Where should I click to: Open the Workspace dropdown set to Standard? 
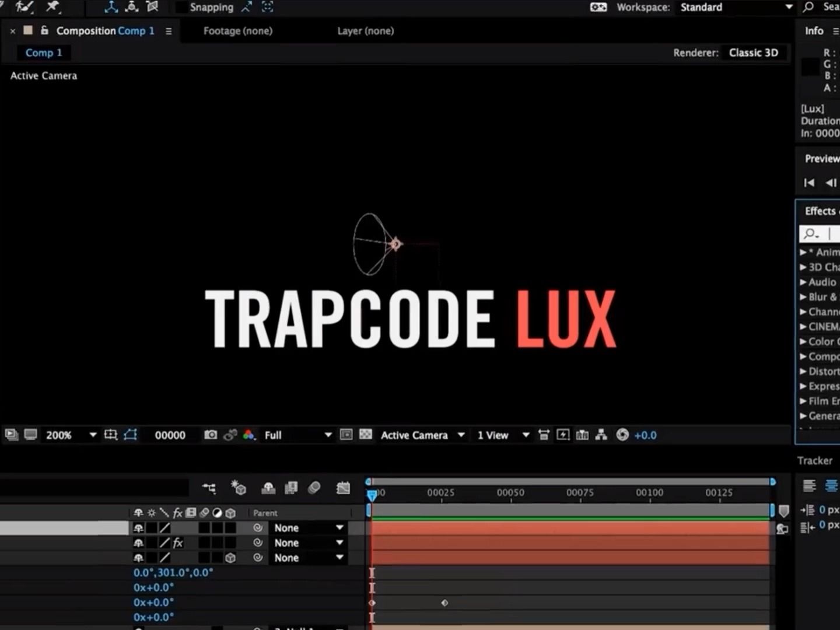[x=736, y=7]
